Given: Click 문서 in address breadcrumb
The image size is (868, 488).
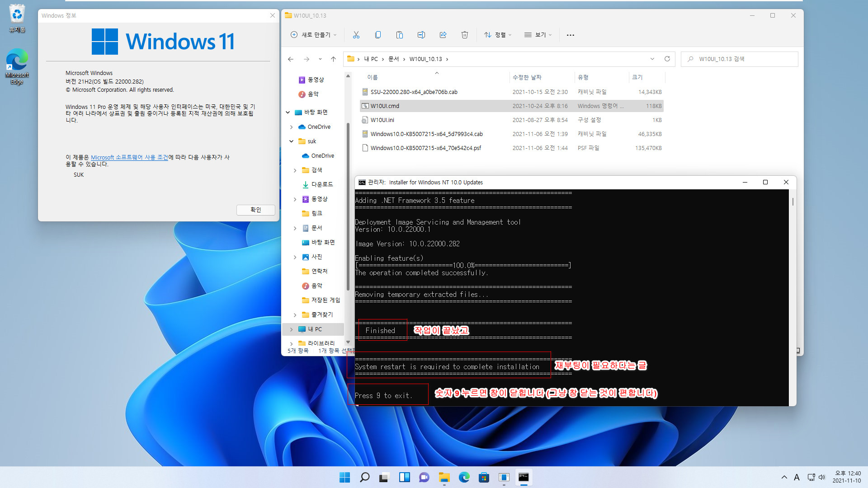Looking at the screenshot, I should coord(393,59).
